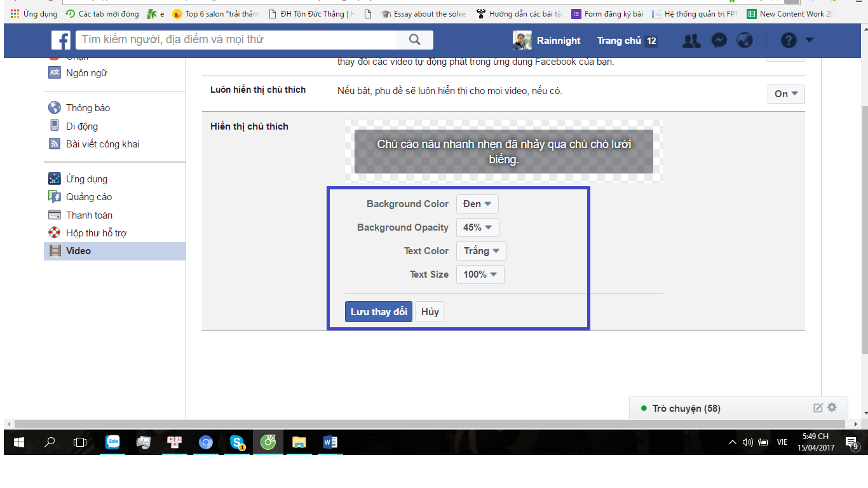Screen dimensions: 868x488
Task: Open the ĐH Tôn Đức Thắng bookmark
Action: 311,13
